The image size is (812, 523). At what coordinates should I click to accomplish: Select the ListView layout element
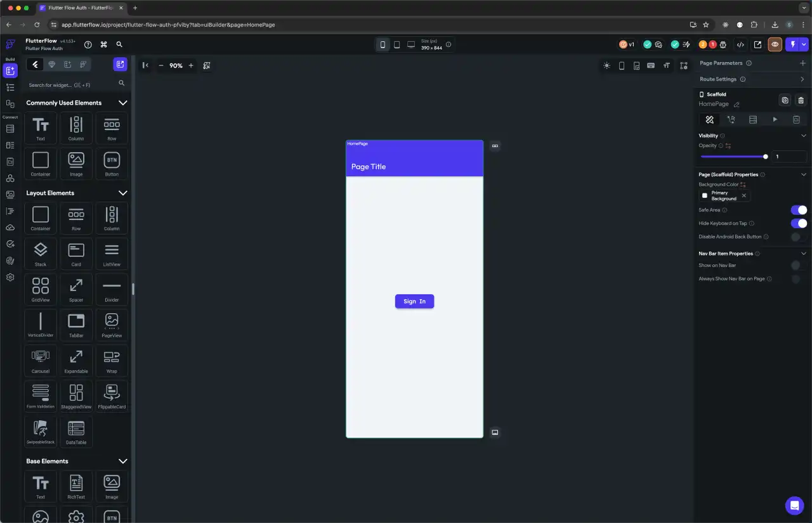(x=112, y=254)
